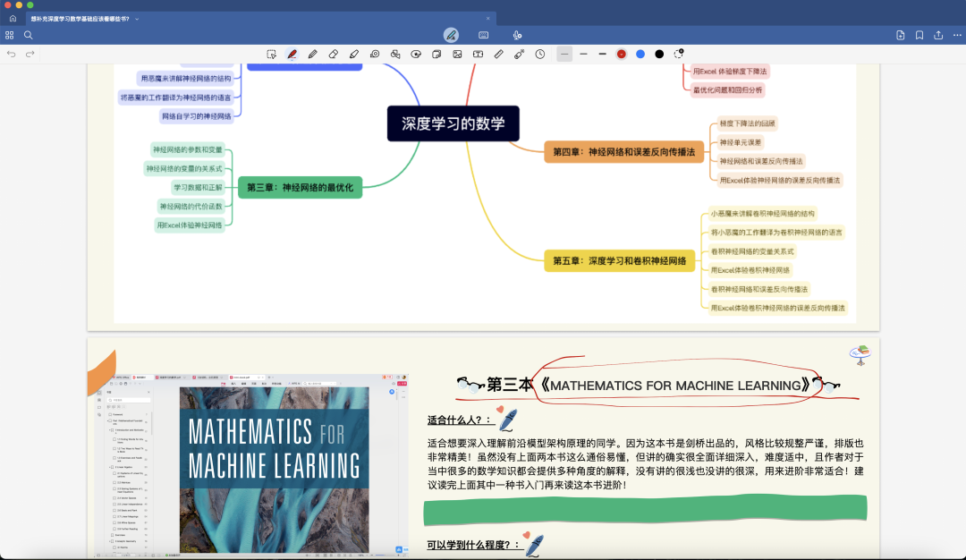The width and height of the screenshot is (966, 560).
Task: Click node 第四章：神经网络和误差反向传播法
Action: click(623, 151)
